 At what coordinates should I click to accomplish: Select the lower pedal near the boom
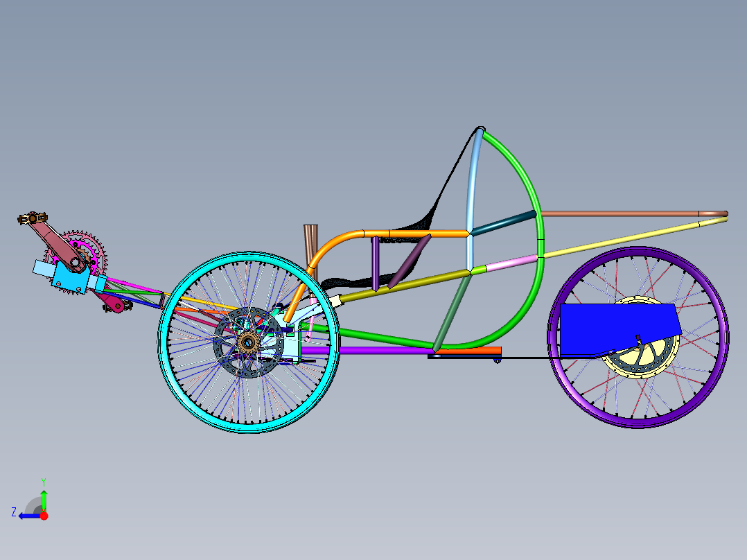[x=117, y=306]
